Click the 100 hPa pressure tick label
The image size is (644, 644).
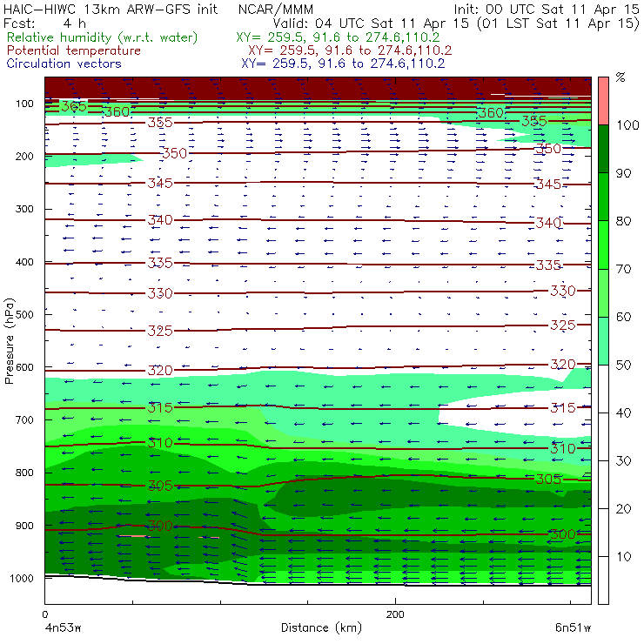(x=24, y=104)
